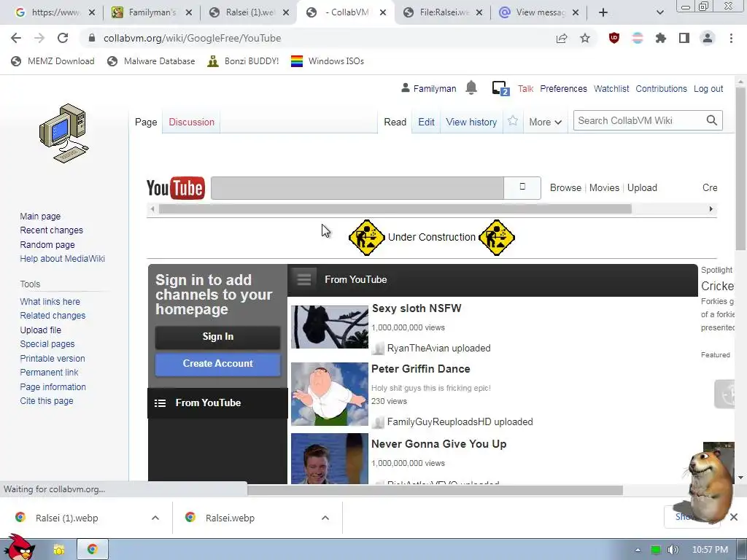Expand Ralsei (1).webp download options
The image size is (747, 560).
155,518
